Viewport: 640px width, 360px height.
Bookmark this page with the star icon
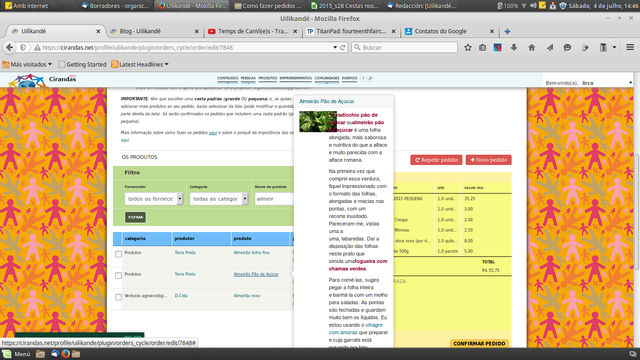click(468, 47)
